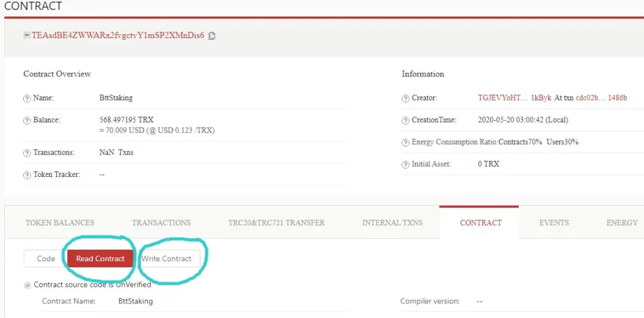
Task: Click the help icon next to Initial Asset
Action: click(405, 165)
